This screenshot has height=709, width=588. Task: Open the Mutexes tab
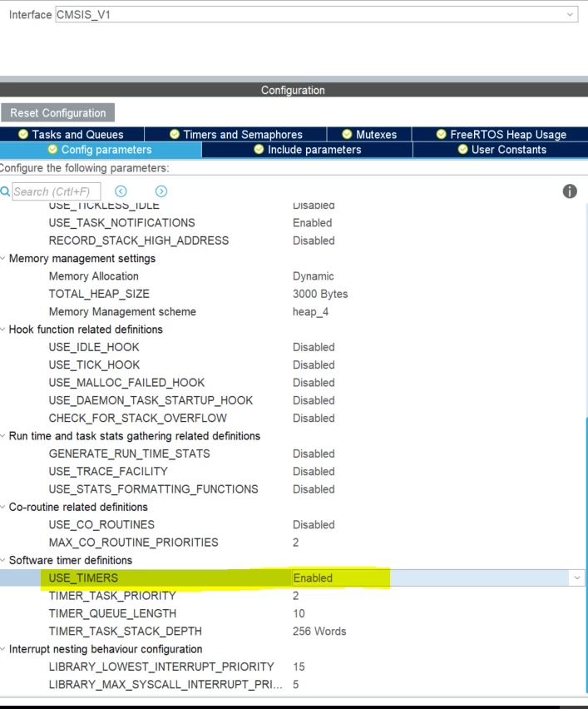(369, 134)
